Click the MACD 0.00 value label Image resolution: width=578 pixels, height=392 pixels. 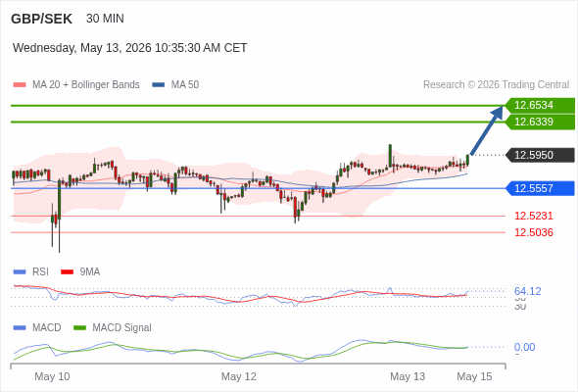click(x=524, y=347)
